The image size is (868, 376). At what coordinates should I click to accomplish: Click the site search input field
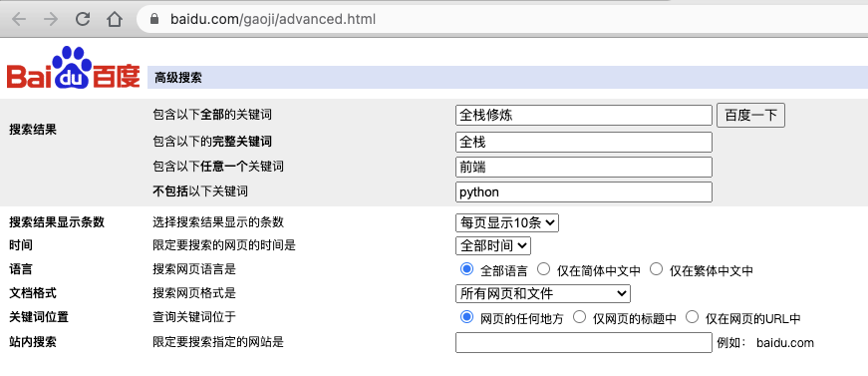(583, 342)
